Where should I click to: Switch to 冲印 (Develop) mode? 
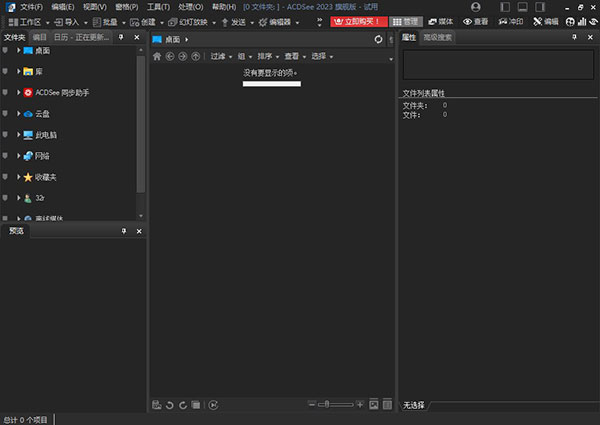(x=511, y=22)
